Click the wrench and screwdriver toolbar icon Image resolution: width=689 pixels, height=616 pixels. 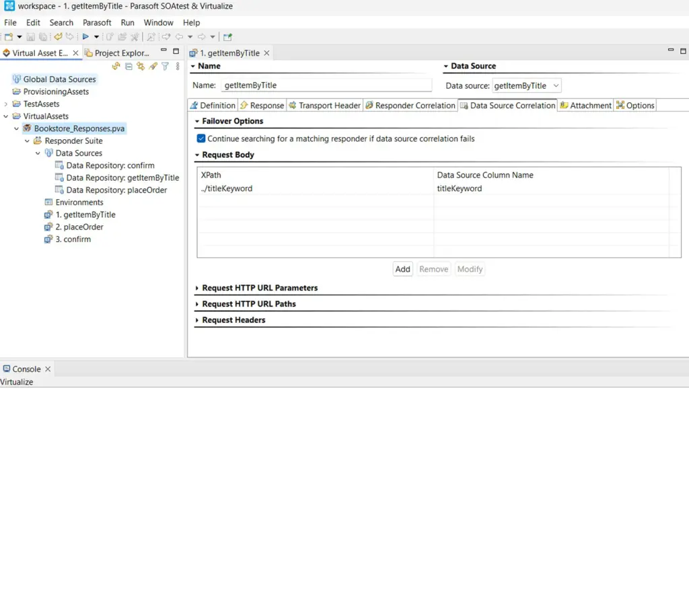point(135,37)
